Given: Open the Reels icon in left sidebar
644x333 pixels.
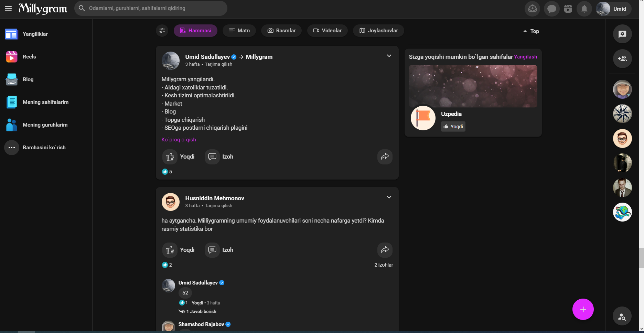Looking at the screenshot, I should [12, 57].
